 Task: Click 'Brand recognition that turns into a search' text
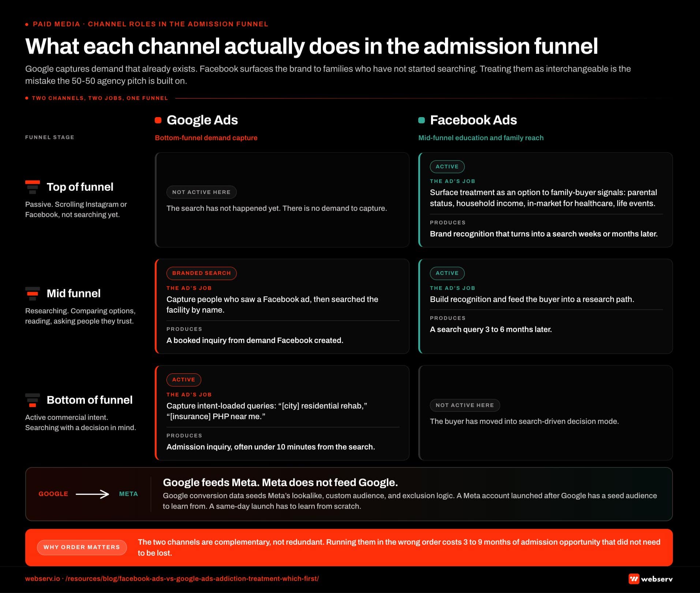(x=544, y=234)
